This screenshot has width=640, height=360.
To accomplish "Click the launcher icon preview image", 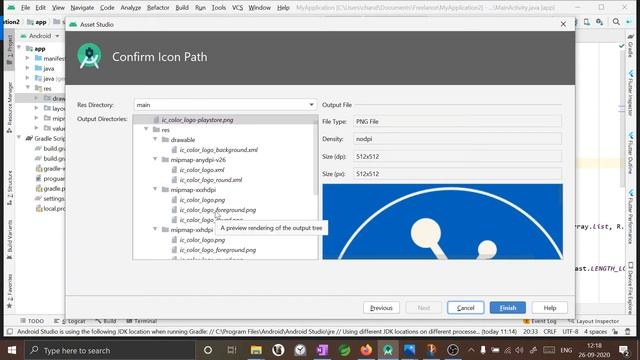I will (x=442, y=222).
